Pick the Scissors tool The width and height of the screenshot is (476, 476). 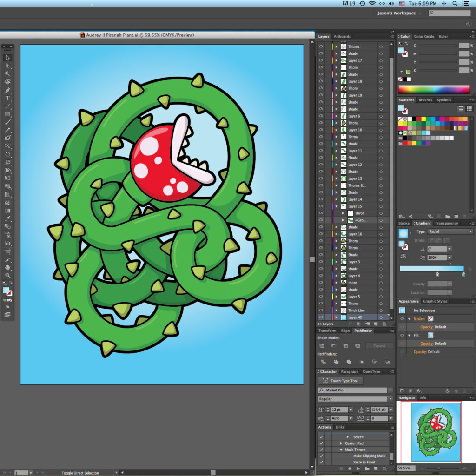8,146
